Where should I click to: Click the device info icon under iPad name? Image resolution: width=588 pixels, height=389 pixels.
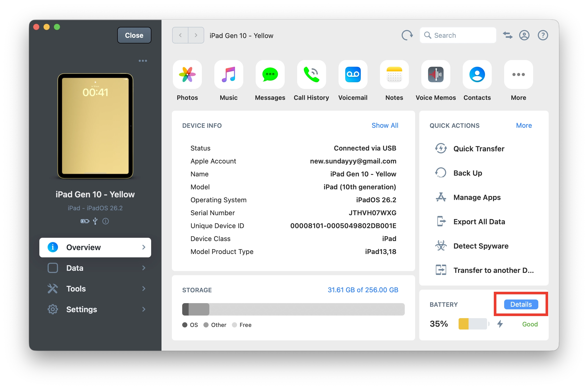pyautogui.click(x=106, y=221)
